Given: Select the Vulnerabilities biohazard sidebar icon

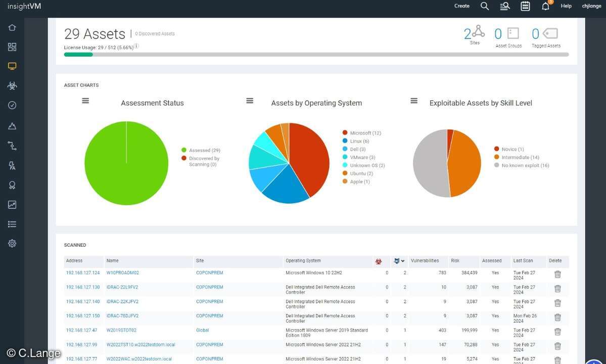Looking at the screenshot, I should click(x=12, y=86).
